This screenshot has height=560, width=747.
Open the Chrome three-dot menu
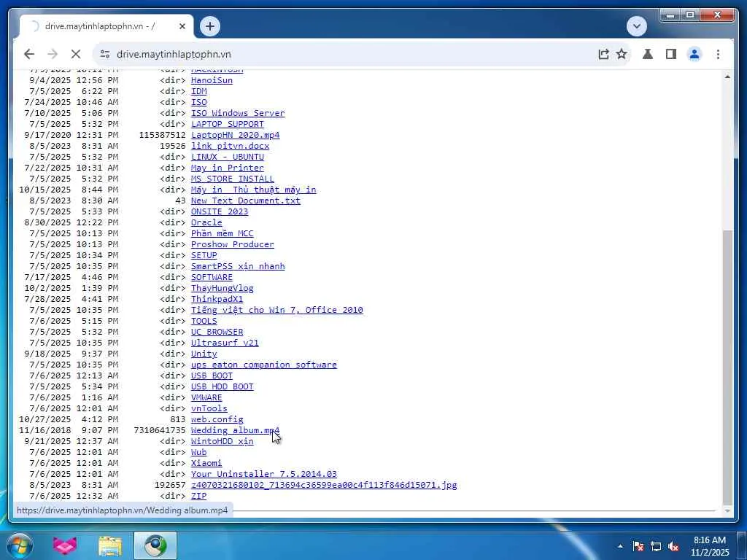coord(718,54)
